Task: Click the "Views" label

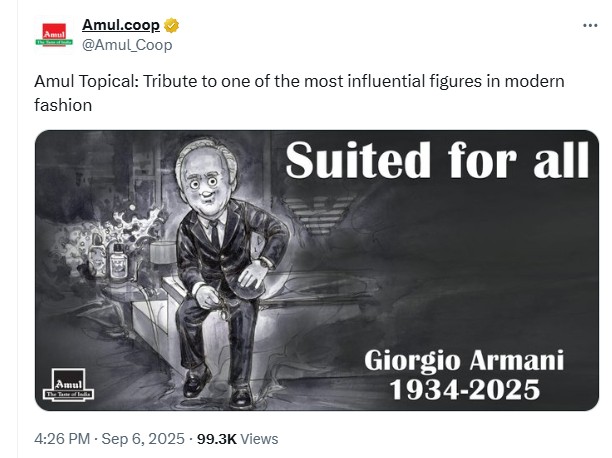Action: 259,439
